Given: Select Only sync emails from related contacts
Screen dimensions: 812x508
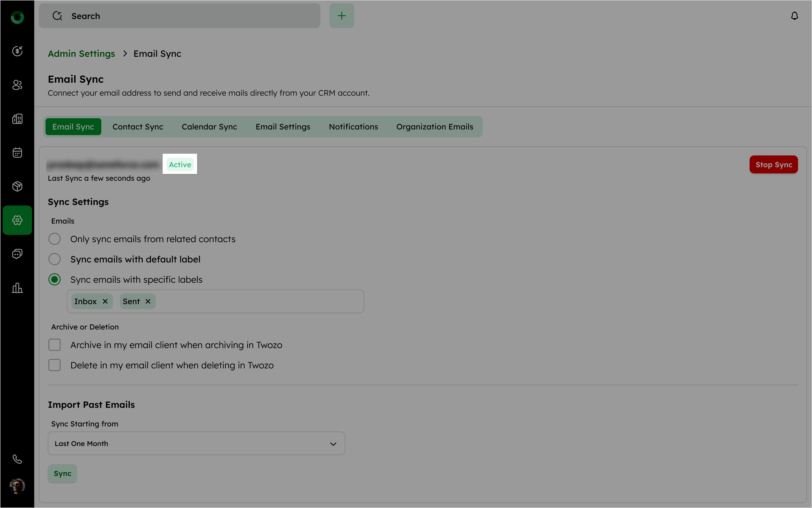Looking at the screenshot, I should click(x=54, y=239).
